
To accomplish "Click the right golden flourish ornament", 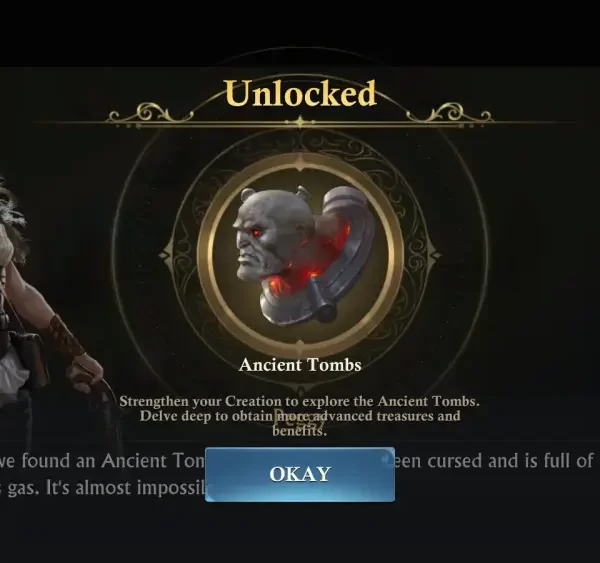I will point(450,114).
